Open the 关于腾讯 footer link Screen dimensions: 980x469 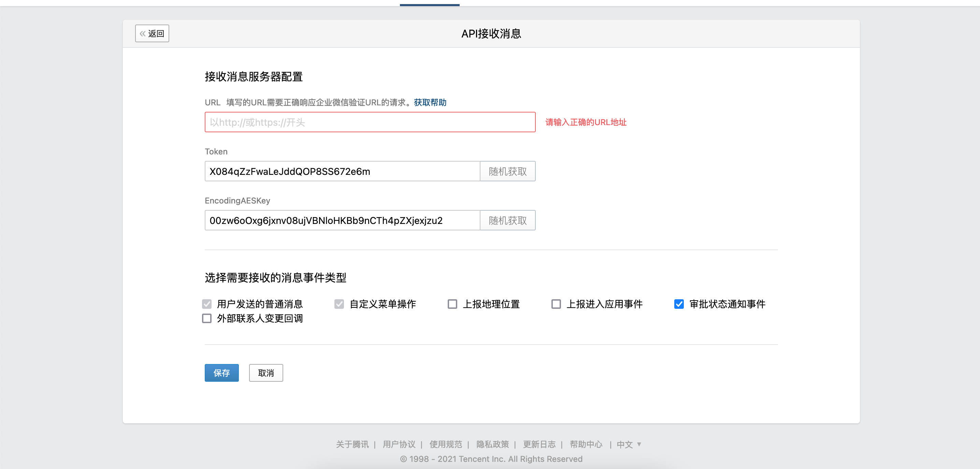pyautogui.click(x=352, y=444)
